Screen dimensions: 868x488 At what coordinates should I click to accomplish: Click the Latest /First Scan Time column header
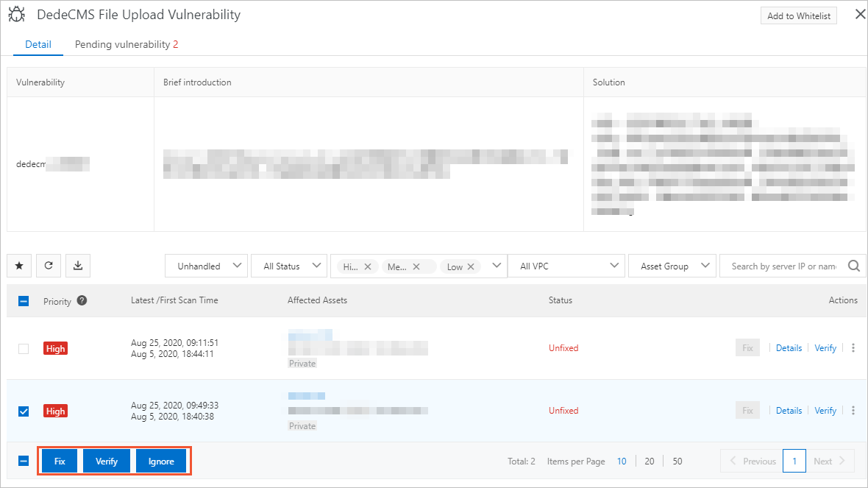pyautogui.click(x=174, y=300)
